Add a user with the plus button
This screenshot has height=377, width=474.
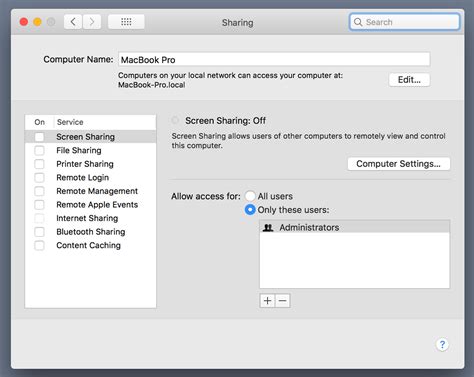[267, 301]
